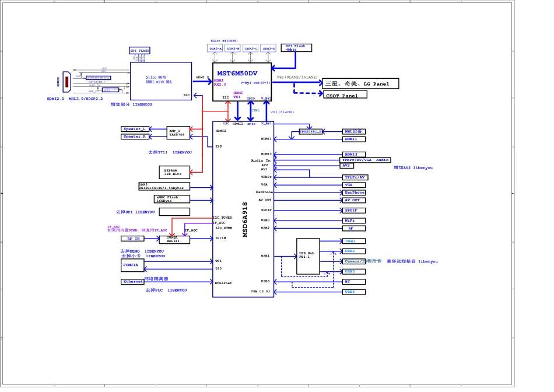Select the DDR3-A memory block
The image size is (554, 392).
click(x=216, y=48)
